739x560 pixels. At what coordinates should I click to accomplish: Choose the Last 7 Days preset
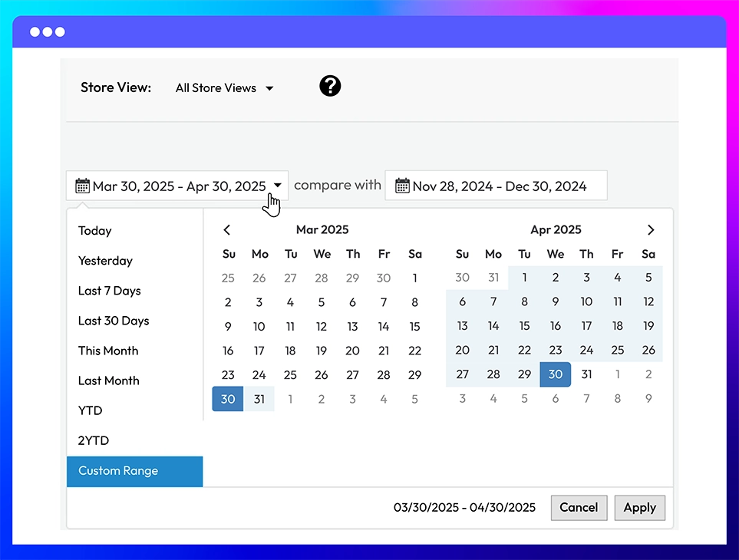point(109,291)
